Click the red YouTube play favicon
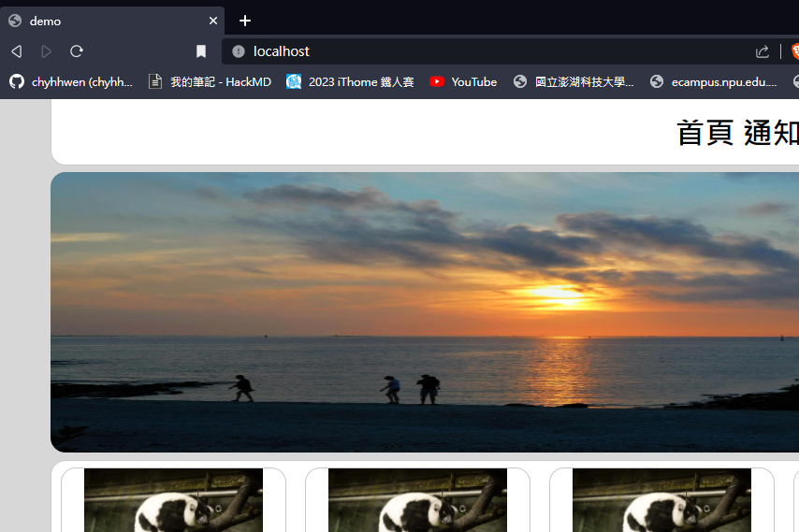The image size is (799, 532). pyautogui.click(x=437, y=81)
